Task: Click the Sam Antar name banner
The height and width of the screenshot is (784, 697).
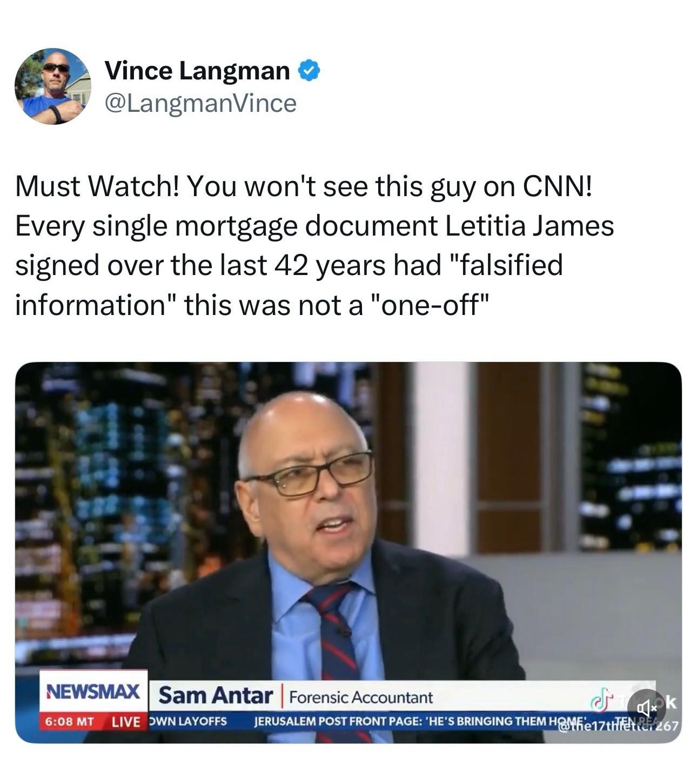Action: point(216,695)
